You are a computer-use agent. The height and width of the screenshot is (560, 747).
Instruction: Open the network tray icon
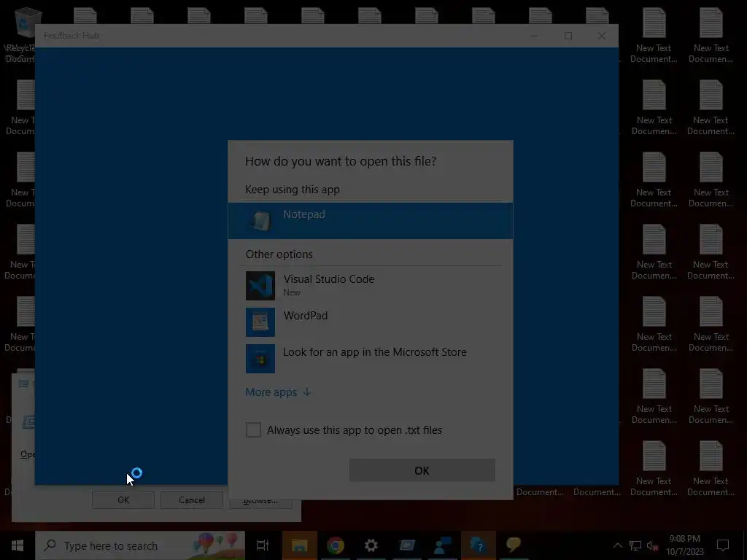pos(635,545)
